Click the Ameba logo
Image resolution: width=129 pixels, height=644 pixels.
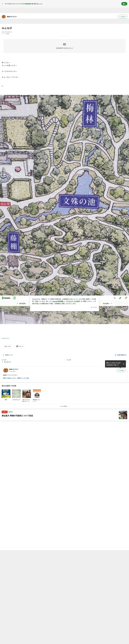pos(6,298)
